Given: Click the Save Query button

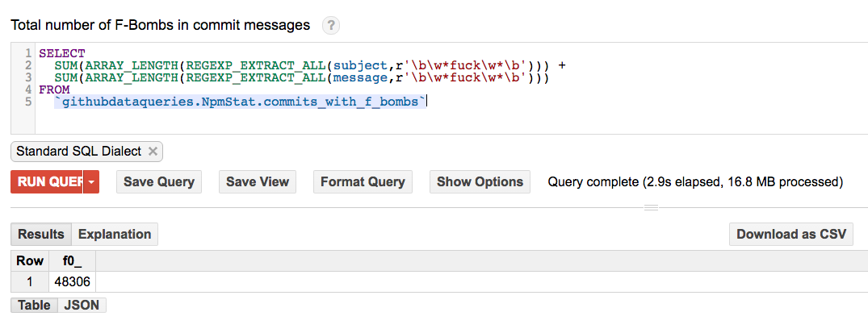Looking at the screenshot, I should click(x=159, y=182).
